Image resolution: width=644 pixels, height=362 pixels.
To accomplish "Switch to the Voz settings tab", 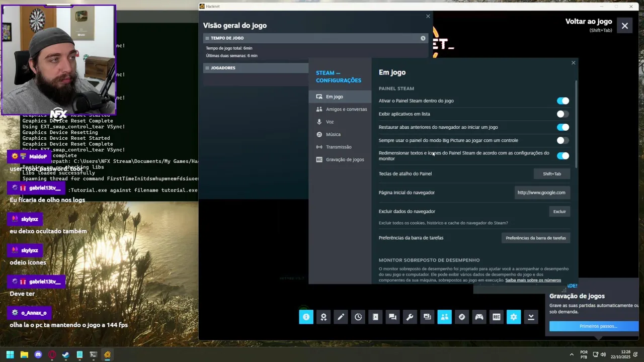I will [x=340, y=122].
